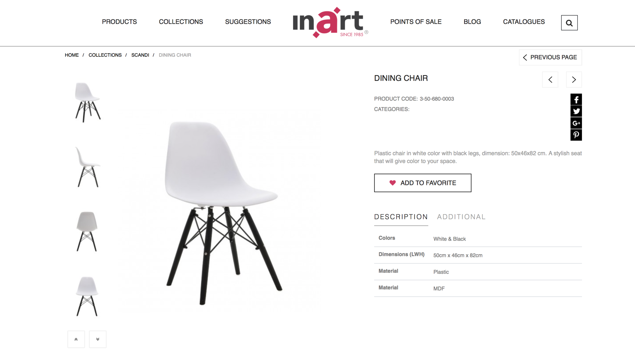Go to Points of Sale page
The height and width of the screenshot is (364, 635).
point(416,22)
